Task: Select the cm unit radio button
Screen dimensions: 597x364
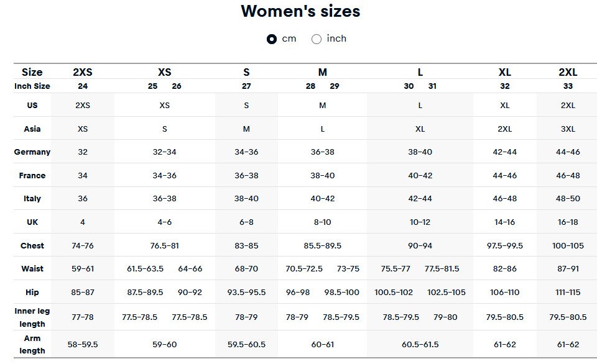Action: (272, 39)
